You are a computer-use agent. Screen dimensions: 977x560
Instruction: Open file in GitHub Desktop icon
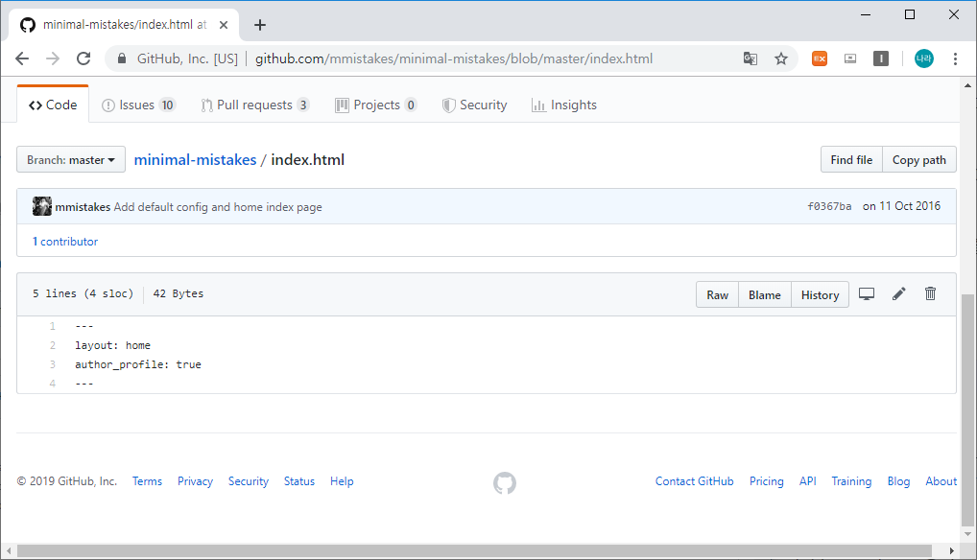867,293
